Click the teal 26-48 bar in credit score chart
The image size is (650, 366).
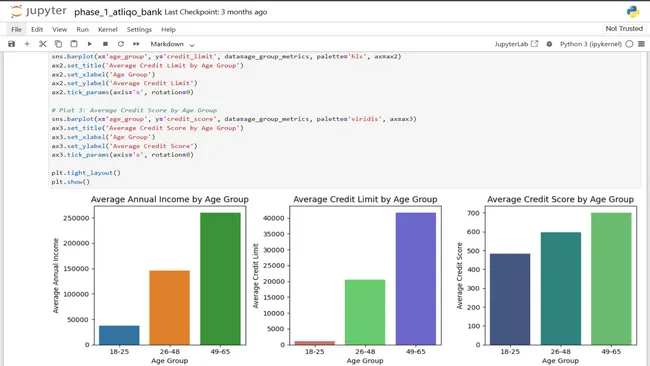[x=560, y=288]
